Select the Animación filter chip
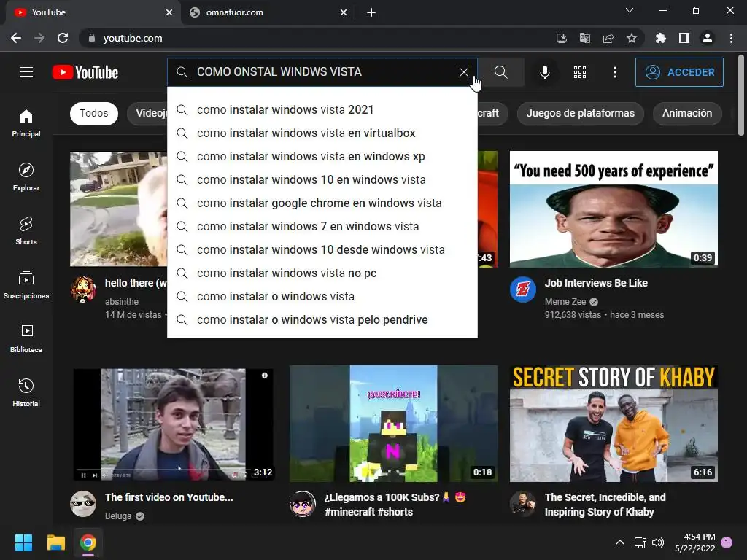Screen dimensions: 747x560 pyautogui.click(x=687, y=113)
